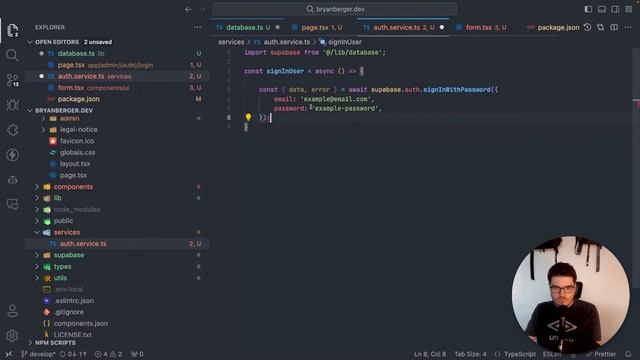Image resolution: width=640 pixels, height=360 pixels.
Task: Open the editor More Actions ellipsis
Action: (x=627, y=27)
